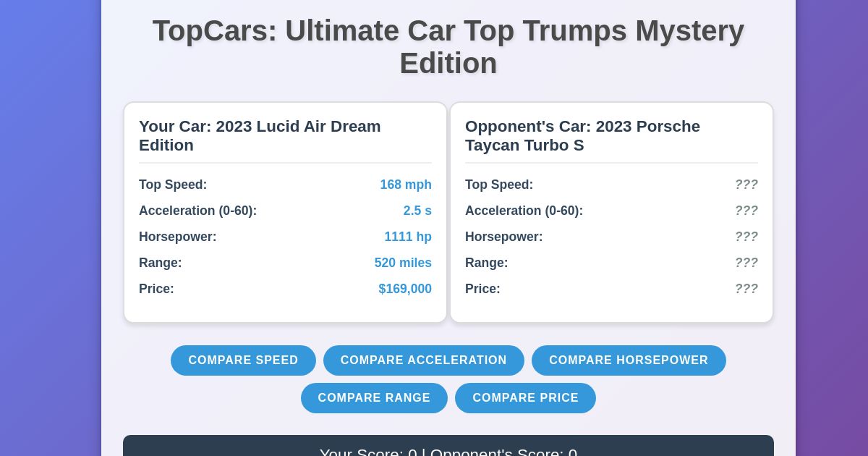Click the COMPARE SPEED button

pos(243,360)
